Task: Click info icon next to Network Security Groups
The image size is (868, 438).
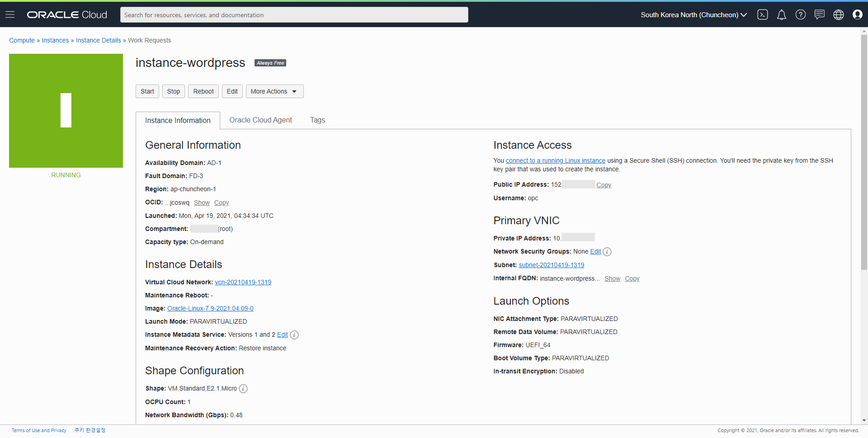Action: click(x=607, y=252)
